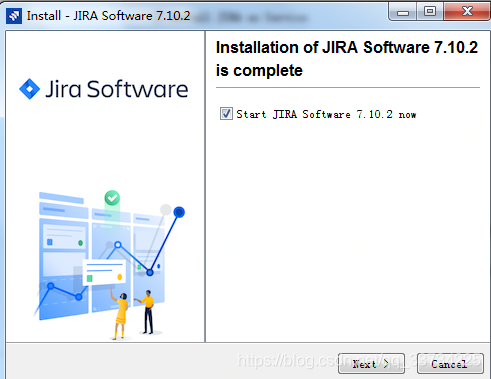Click the 'Start JIRA Software 7.10.2 now' label text
Viewport: 491px width, 379px height.
point(326,114)
